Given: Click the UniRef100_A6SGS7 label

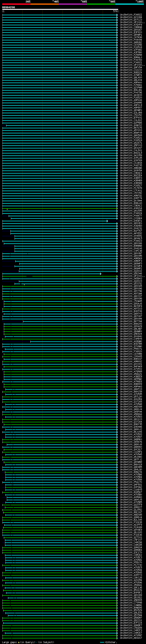Looking at the screenshot, I should (131, 638).
